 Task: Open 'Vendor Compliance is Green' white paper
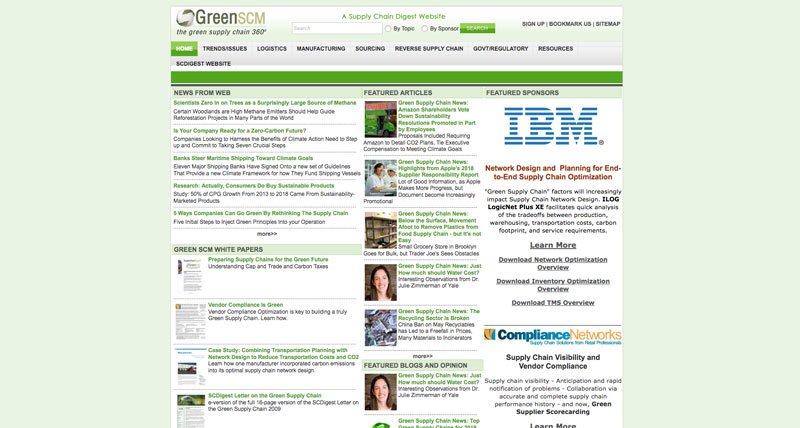coord(245,305)
